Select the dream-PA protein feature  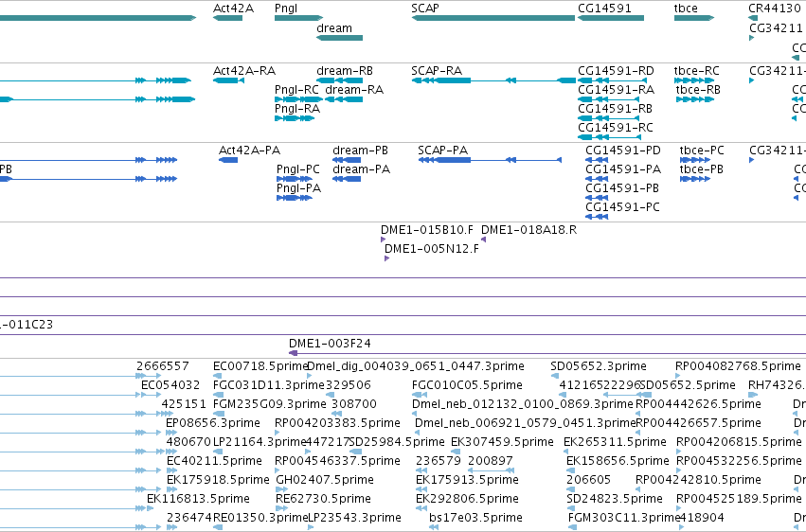[347, 179]
